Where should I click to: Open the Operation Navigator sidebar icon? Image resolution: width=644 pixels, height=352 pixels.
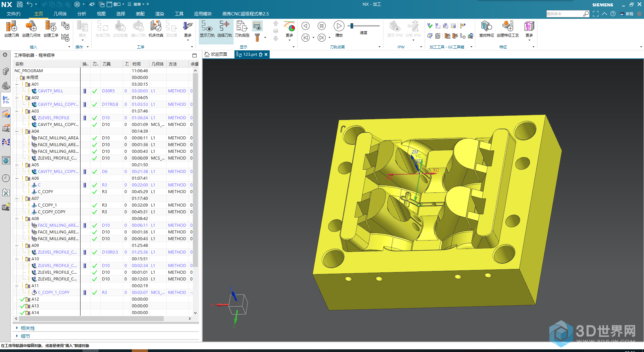pos(6,100)
